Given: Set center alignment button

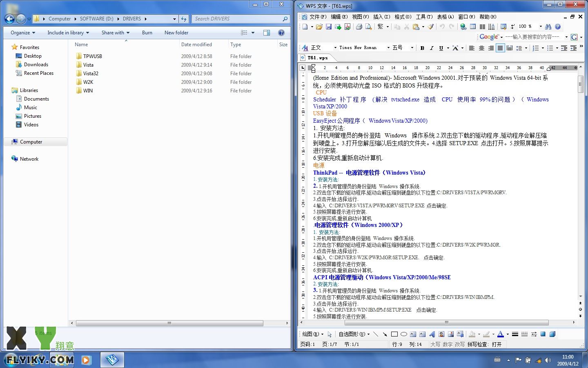Looking at the screenshot, I should [x=481, y=48].
